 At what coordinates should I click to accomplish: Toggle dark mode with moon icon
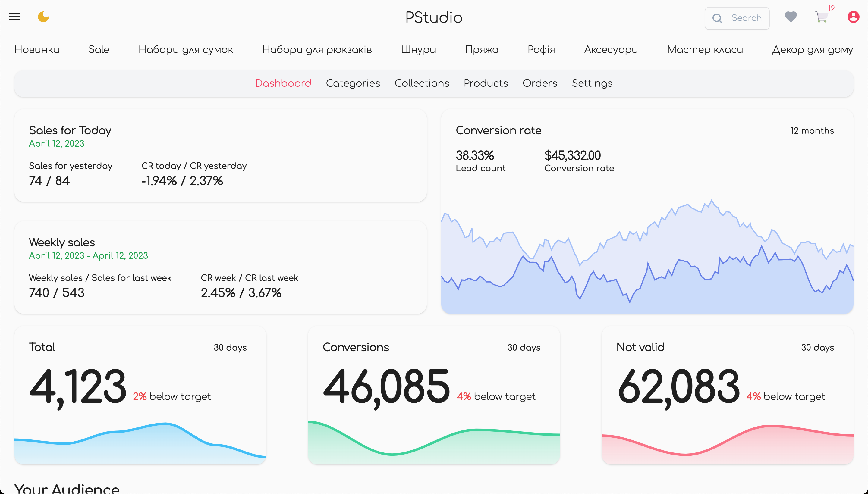(43, 17)
